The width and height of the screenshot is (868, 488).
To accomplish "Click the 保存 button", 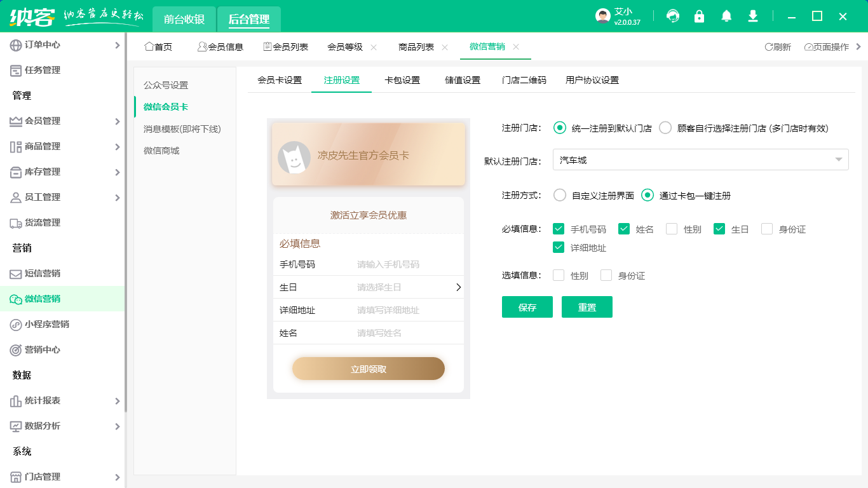I will [x=527, y=306].
